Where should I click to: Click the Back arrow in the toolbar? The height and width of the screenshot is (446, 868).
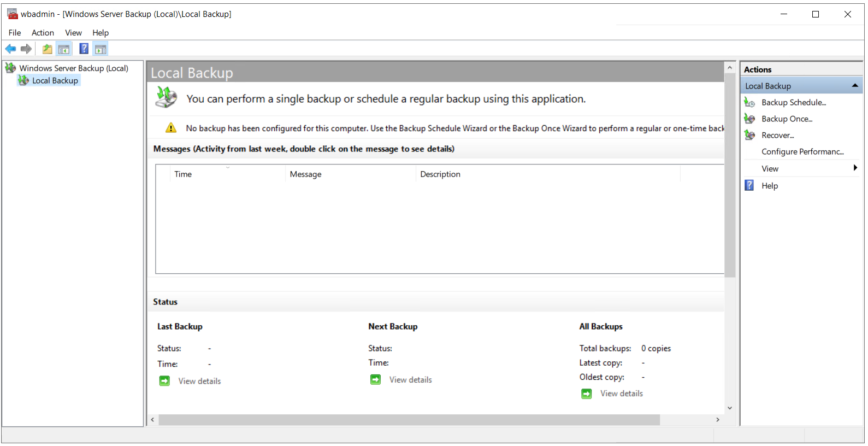tap(10, 49)
